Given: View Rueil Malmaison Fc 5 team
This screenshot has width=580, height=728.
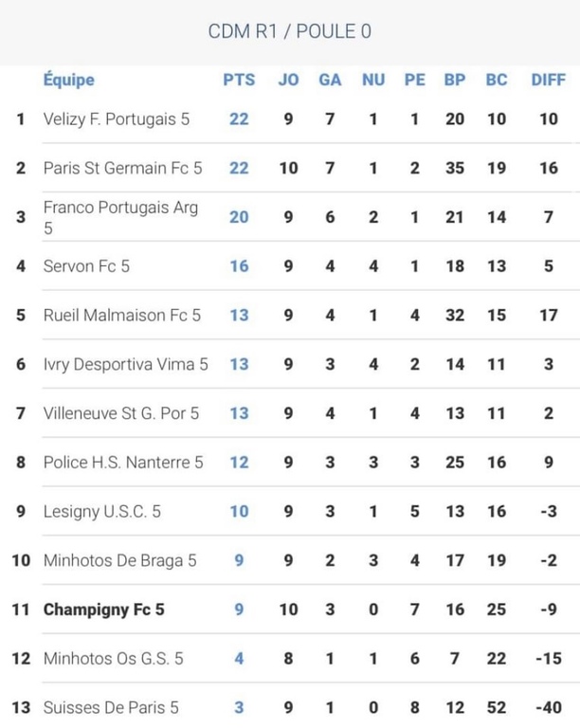Looking at the screenshot, I should pyautogui.click(x=122, y=316).
